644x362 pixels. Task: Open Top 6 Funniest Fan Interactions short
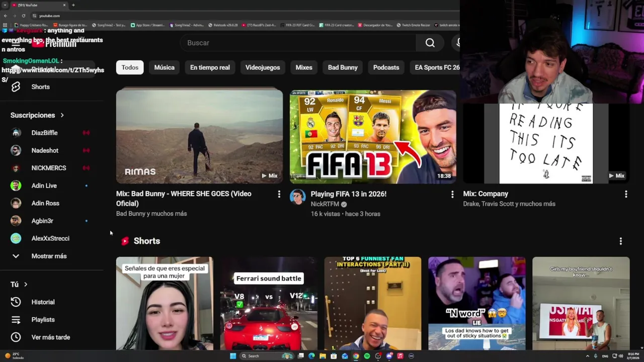pos(373,303)
